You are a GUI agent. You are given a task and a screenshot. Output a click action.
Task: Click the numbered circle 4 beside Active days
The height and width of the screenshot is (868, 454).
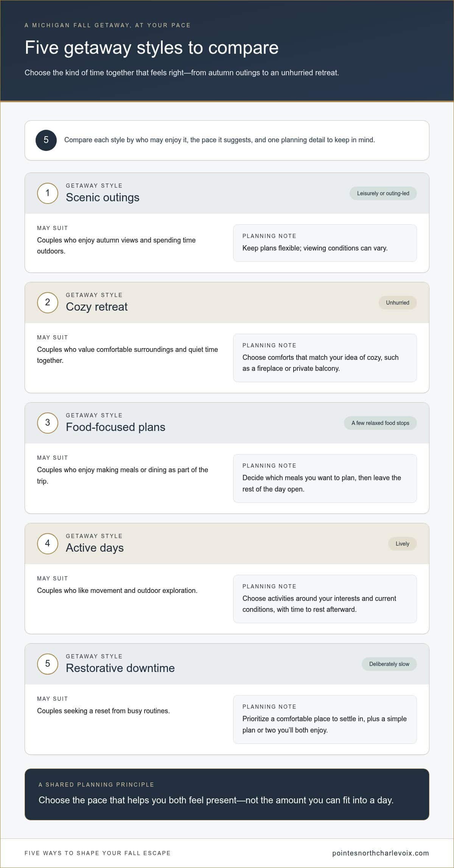click(48, 543)
